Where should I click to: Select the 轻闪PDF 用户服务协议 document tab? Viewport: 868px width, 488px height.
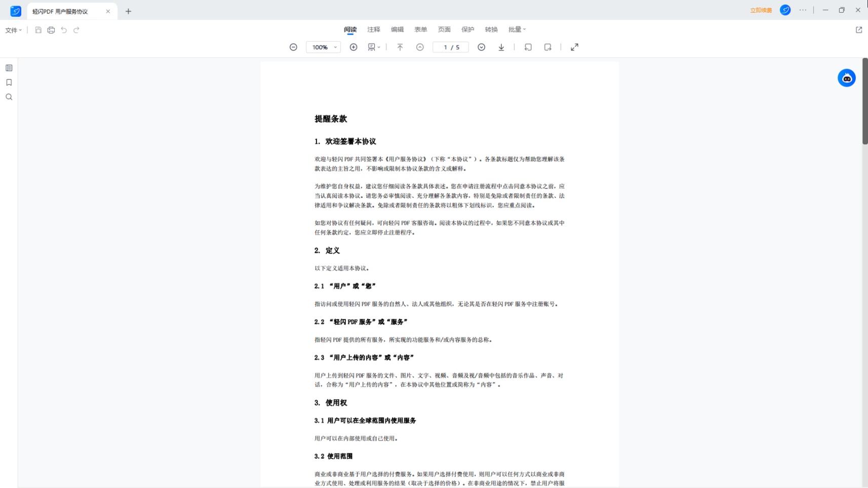72,11
